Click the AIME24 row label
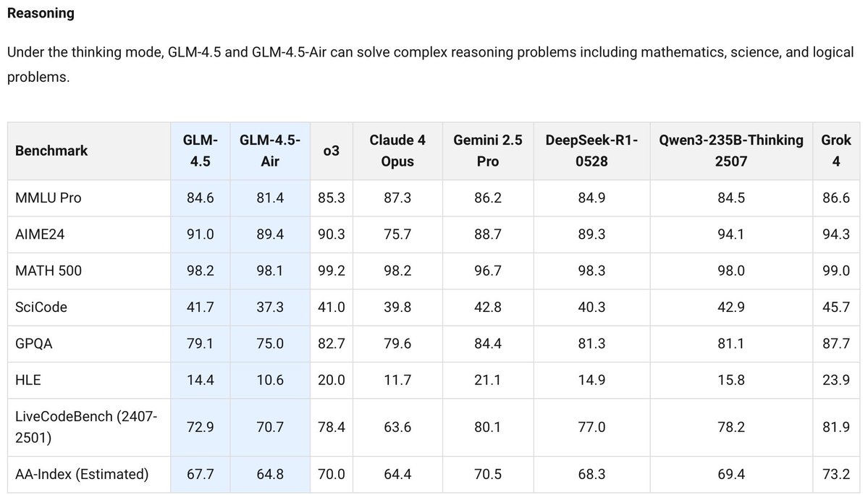Screen dimensions: 868x495 click(x=40, y=234)
